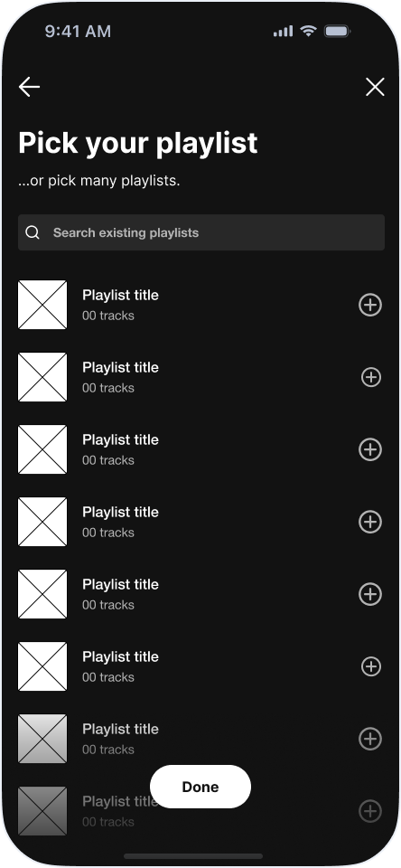This screenshot has width=401, height=868.
Task: Open the third playlist's cover thumbnail
Action: 42,449
